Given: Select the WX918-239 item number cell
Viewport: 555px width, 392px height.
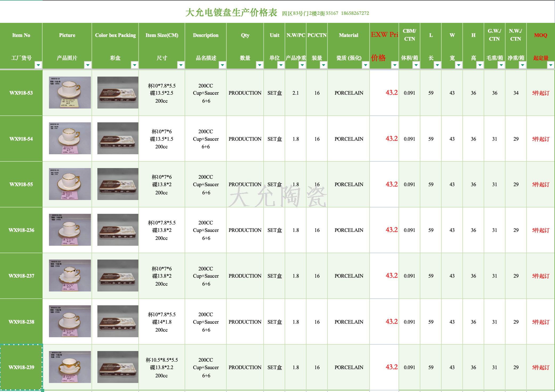Looking at the screenshot, I should [21, 367].
